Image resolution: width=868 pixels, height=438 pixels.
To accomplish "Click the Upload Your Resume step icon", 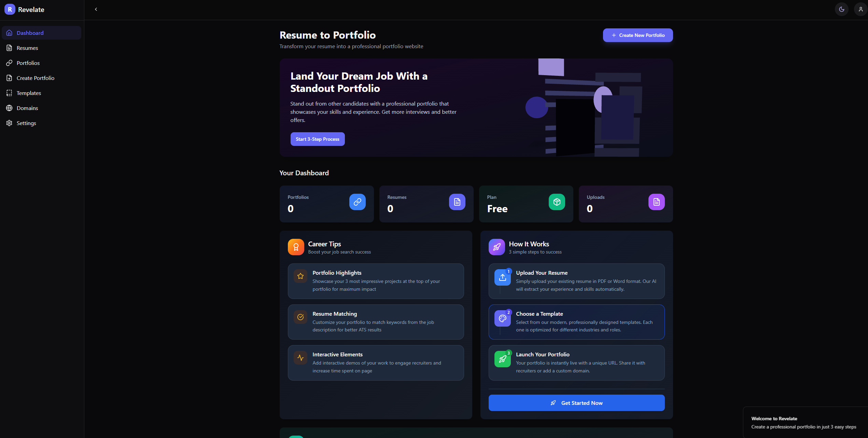I will coord(502,277).
